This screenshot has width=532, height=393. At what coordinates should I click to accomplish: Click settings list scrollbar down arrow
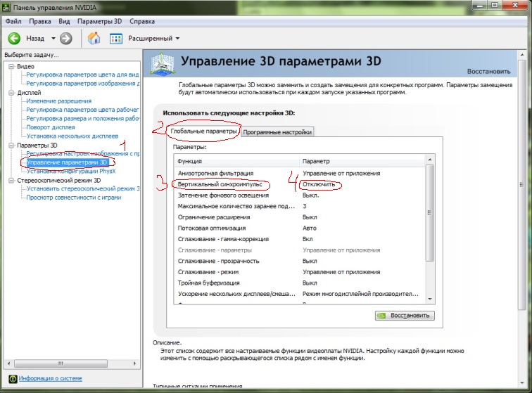pyautogui.click(x=430, y=299)
